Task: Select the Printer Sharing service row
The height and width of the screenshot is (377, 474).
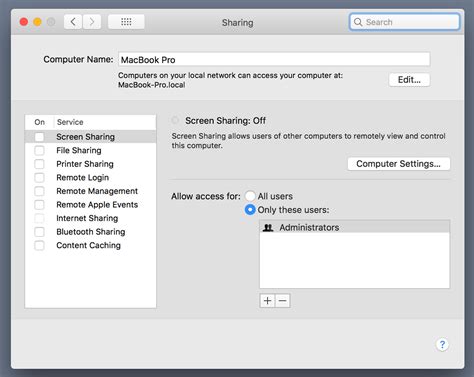Action: click(x=90, y=164)
